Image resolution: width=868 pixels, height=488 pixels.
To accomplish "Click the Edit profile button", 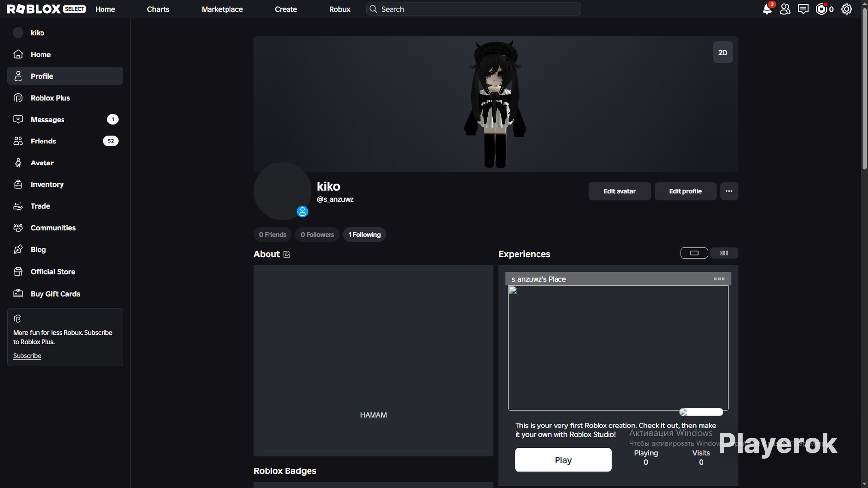I will [685, 191].
